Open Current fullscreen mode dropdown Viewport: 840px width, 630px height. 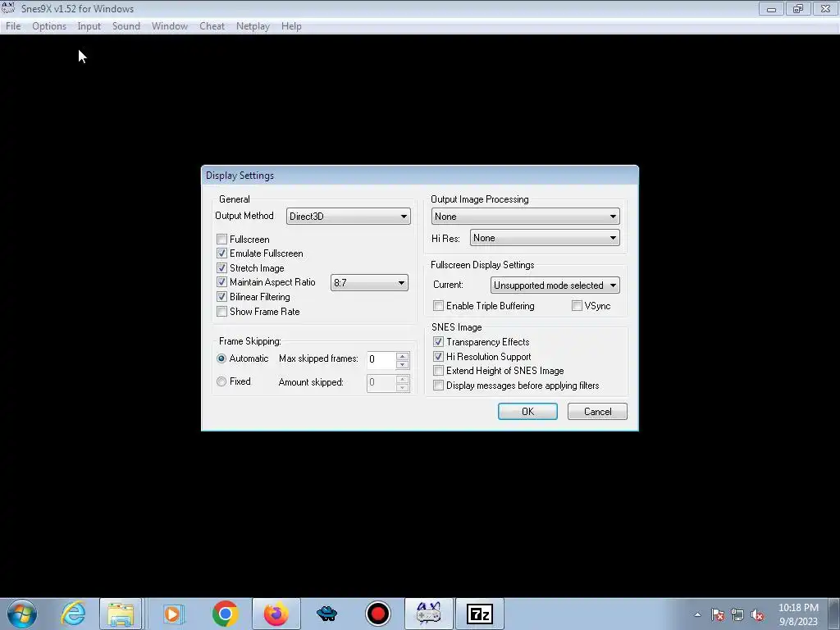pyautogui.click(x=555, y=285)
